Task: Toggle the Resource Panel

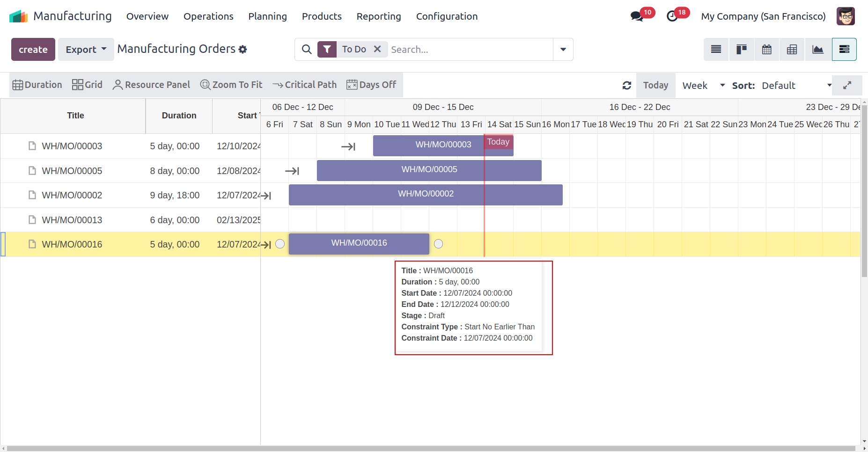Action: [151, 85]
